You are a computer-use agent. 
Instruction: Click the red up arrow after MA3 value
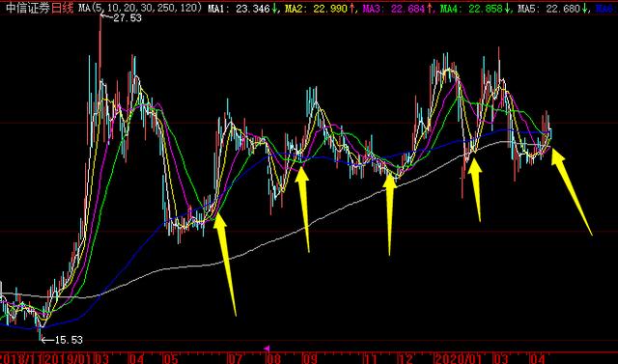tap(429, 9)
